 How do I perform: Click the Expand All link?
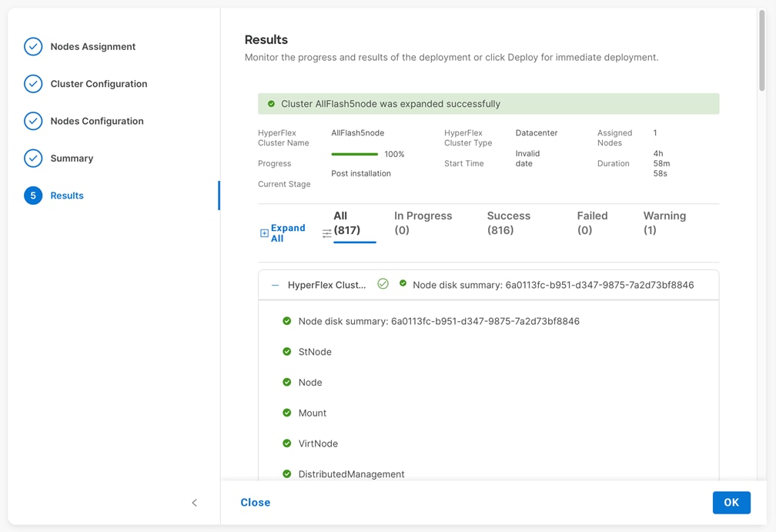[288, 233]
